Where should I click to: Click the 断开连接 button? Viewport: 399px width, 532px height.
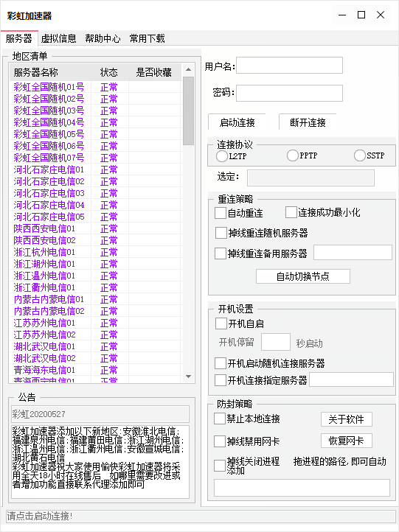coord(308,122)
